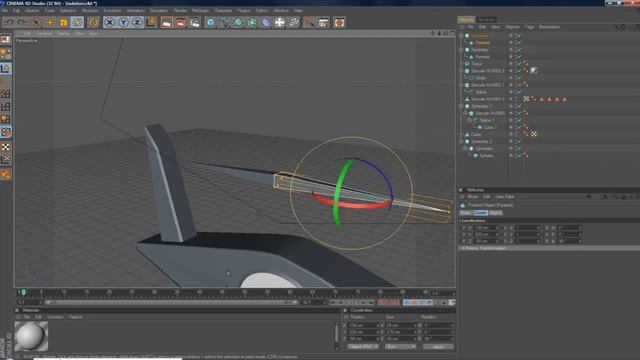Collapse the Symmetry 2 tree node
Viewport: 640px width, 360px height.
(x=461, y=142)
